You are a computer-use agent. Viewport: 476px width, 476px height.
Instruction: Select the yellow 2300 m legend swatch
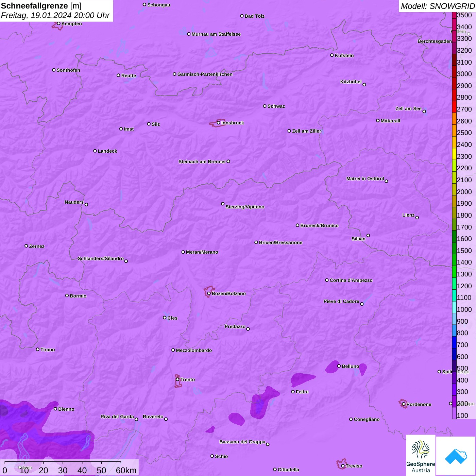pos(454,154)
